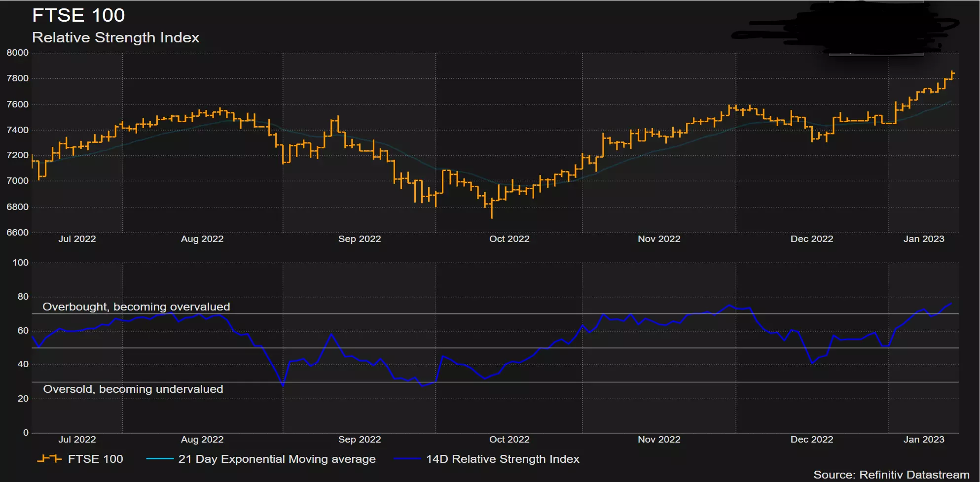Select the 7800 price axis label
Screen dimensions: 980x482
[x=17, y=78]
